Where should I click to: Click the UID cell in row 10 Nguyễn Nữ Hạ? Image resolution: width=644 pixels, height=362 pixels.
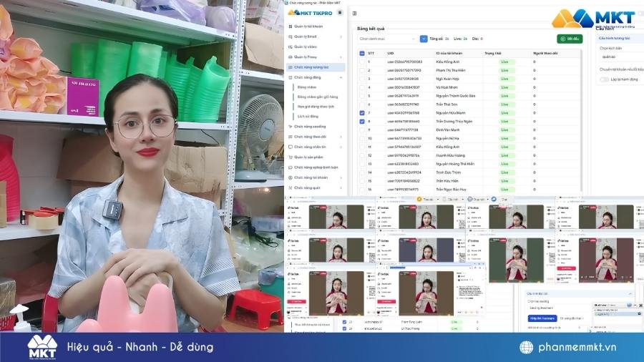[404, 139]
